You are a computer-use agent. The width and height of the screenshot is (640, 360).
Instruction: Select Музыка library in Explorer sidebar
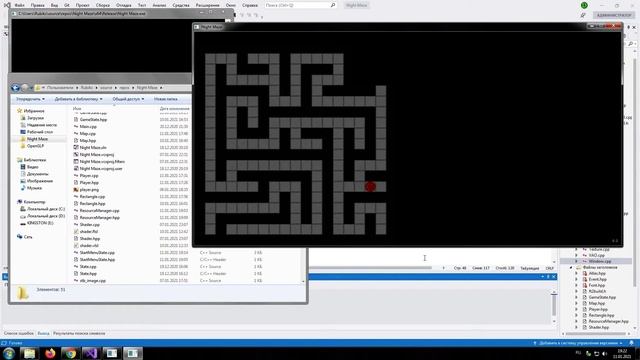[34, 188]
